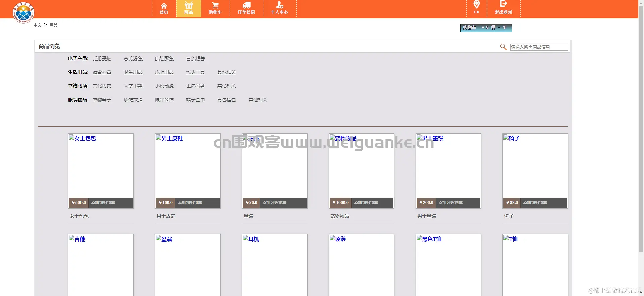Open the 盆栽 product image
644x296 pixels.
click(x=188, y=265)
